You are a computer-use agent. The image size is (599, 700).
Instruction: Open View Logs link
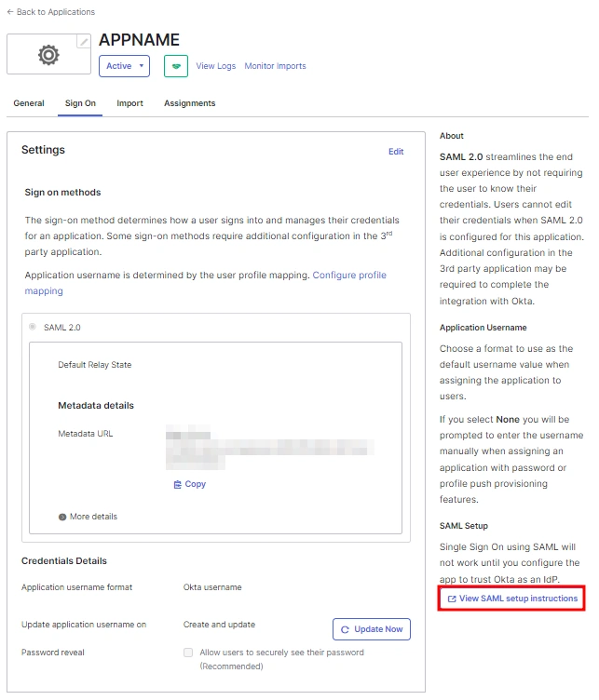coord(216,66)
